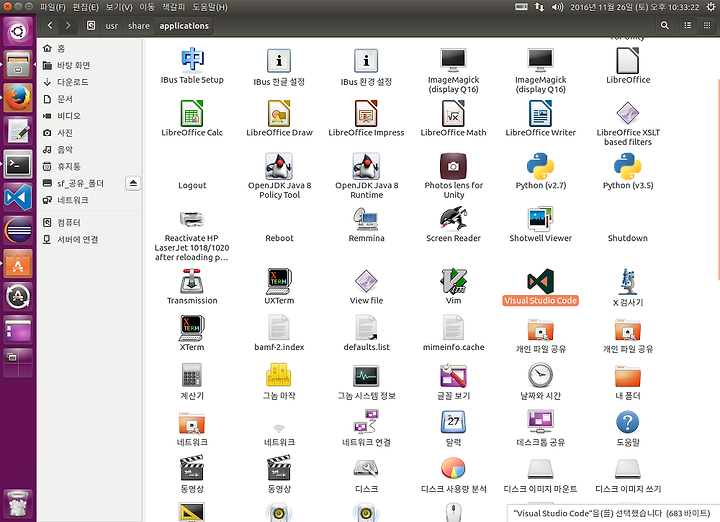Go back with the left arrow button
The image size is (720, 522).
pyautogui.click(x=50, y=25)
